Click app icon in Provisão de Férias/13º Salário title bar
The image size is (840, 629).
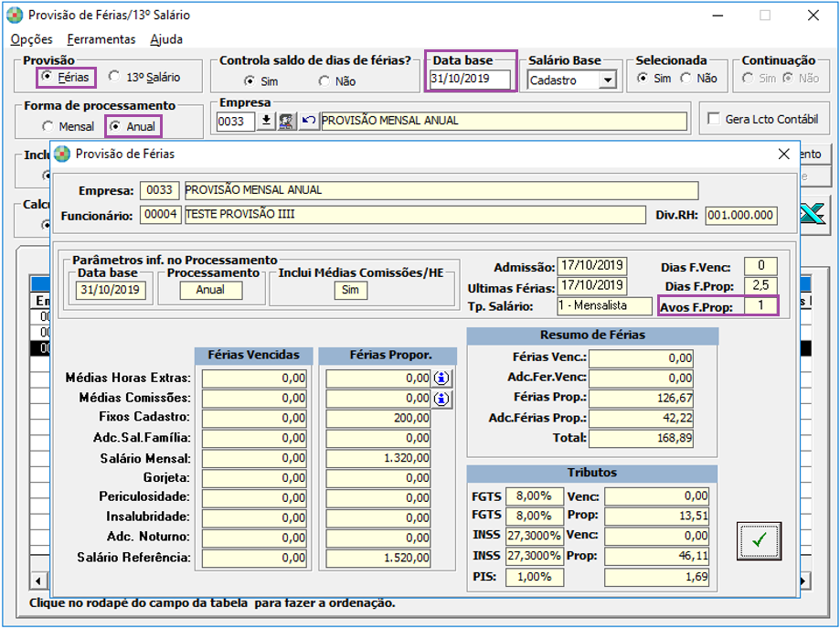coord(15,15)
